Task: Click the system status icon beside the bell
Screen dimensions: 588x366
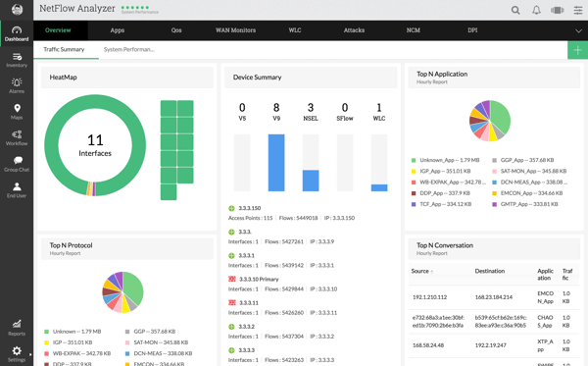Action: [558, 10]
